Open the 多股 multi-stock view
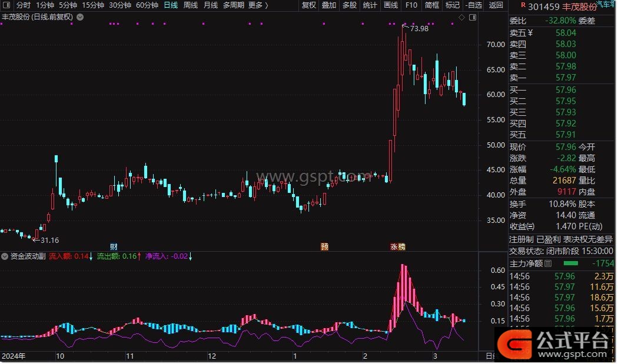 tap(350, 5)
